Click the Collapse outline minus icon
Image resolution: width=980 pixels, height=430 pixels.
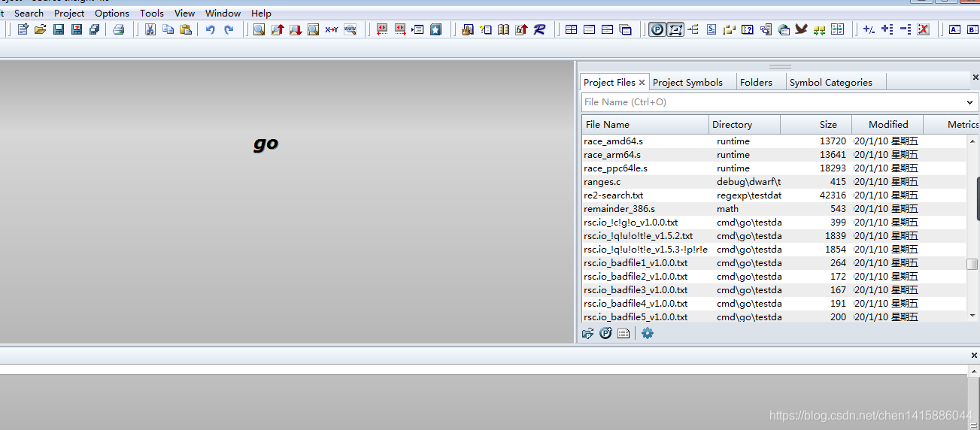click(906, 29)
